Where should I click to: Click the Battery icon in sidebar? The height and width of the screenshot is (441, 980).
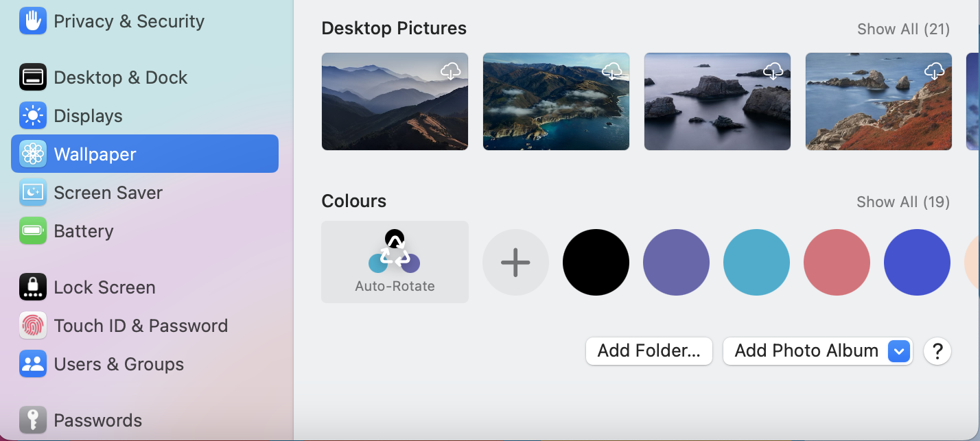pos(33,230)
